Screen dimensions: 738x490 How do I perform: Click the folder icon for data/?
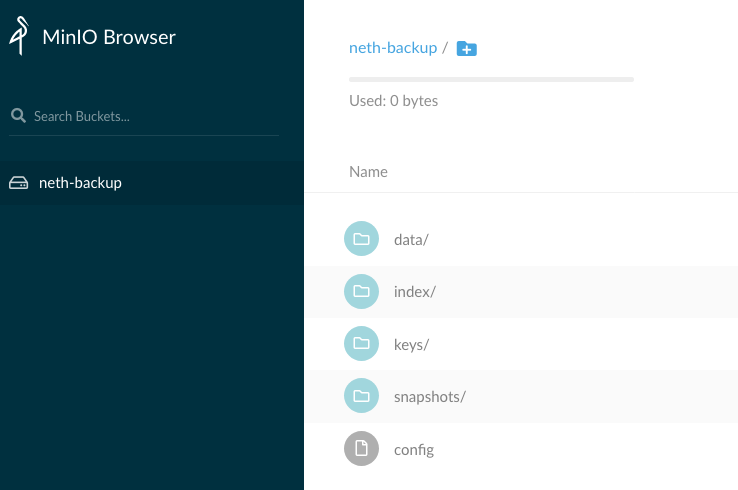tap(361, 239)
